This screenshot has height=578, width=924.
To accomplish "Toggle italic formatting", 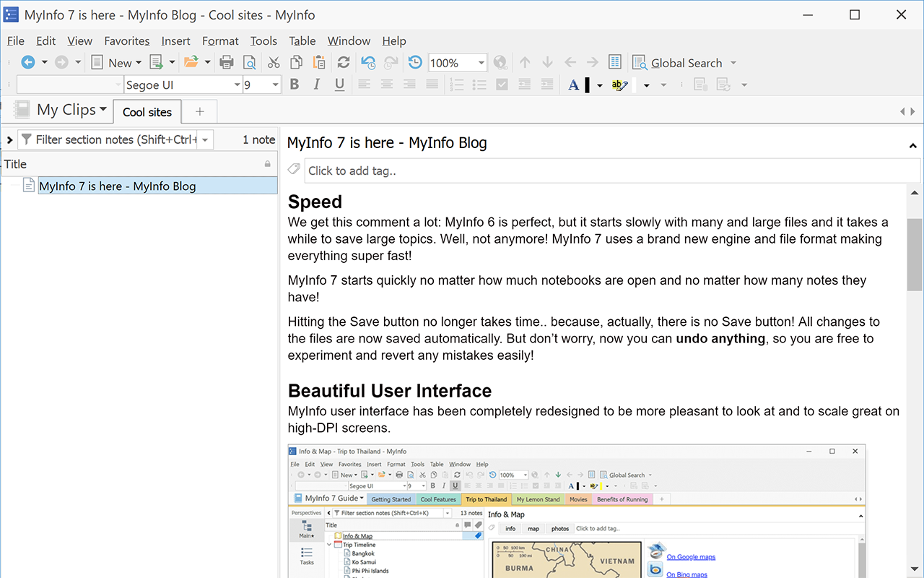I will [x=317, y=85].
